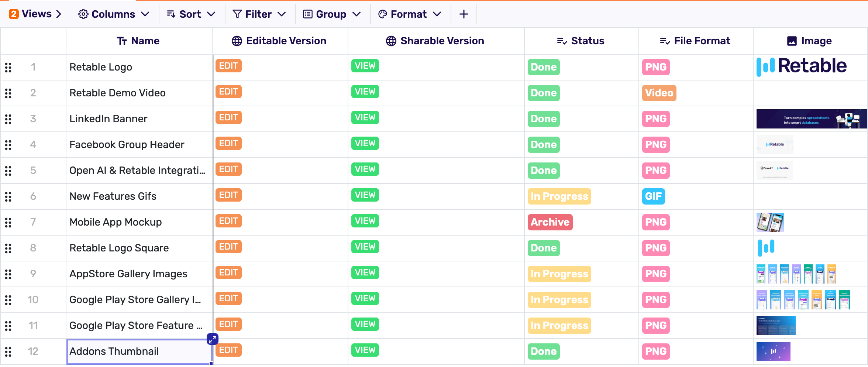Click the Columns gear icon
Viewport: 868px width, 367px height.
pyautogui.click(x=83, y=14)
